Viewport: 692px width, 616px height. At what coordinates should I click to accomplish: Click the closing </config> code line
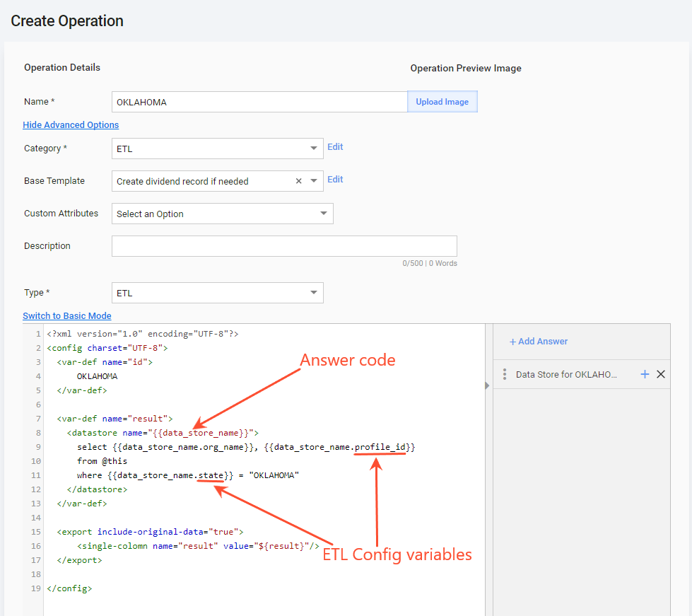point(69,588)
